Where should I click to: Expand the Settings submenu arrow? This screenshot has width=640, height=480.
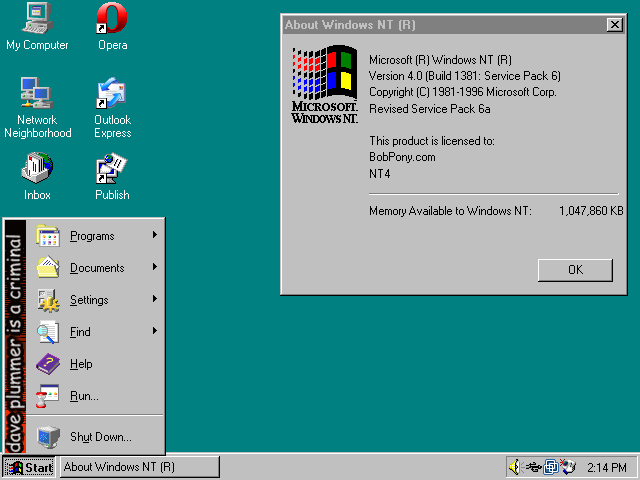coord(155,300)
